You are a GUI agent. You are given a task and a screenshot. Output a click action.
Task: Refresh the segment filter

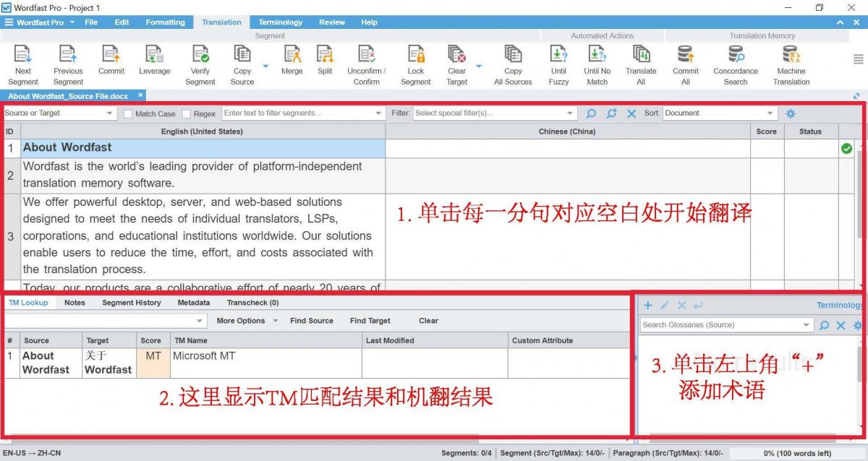pos(611,113)
